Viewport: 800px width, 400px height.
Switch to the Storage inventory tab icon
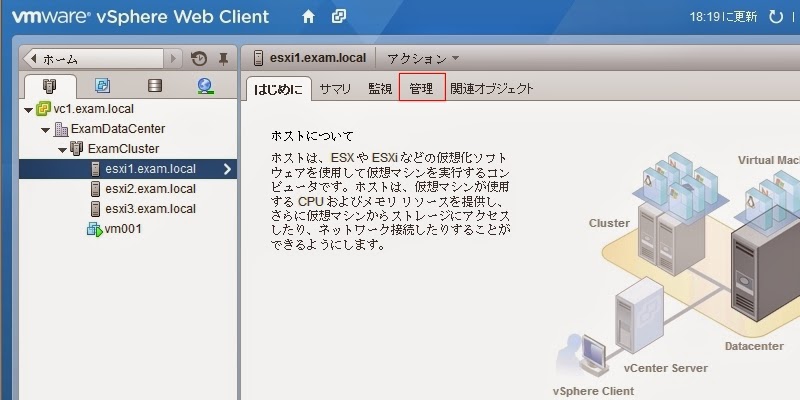point(155,86)
